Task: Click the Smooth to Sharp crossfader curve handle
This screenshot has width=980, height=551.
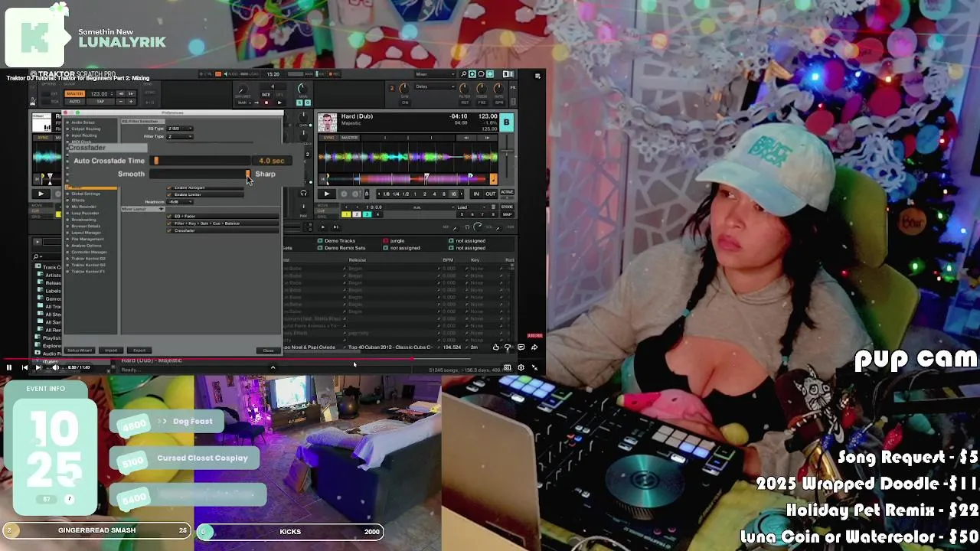Action: 248,174
